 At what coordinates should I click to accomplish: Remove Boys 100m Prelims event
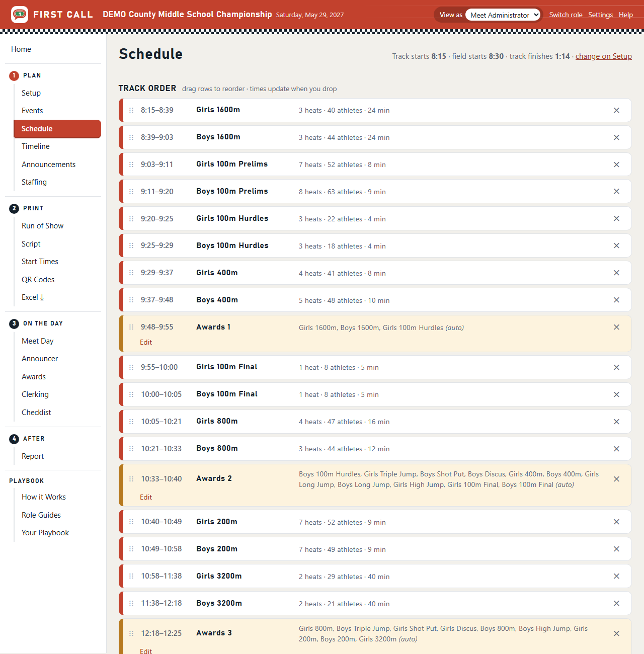616,191
